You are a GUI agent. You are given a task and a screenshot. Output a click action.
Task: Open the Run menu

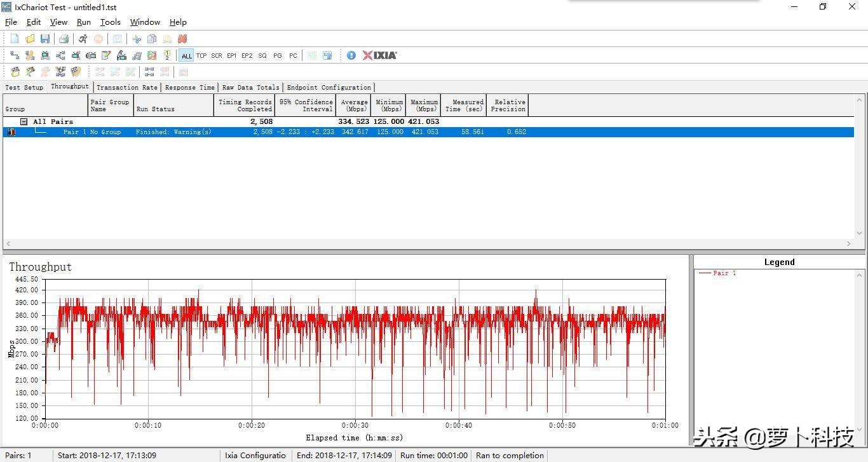(83, 22)
